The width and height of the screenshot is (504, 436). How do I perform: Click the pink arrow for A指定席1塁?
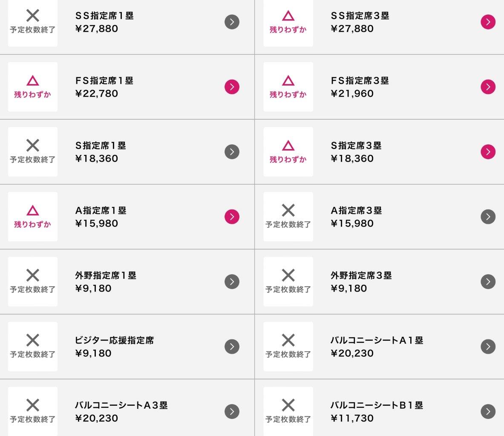232,217
